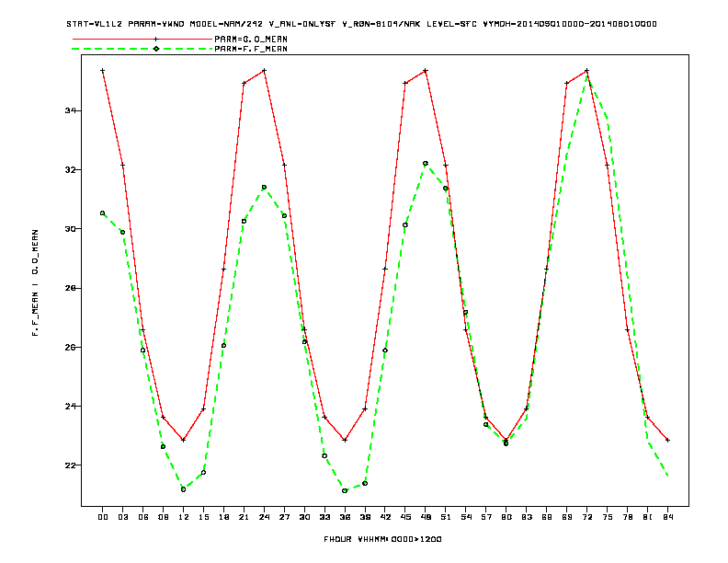Select red plus marker at forecast hour 00

point(103,71)
